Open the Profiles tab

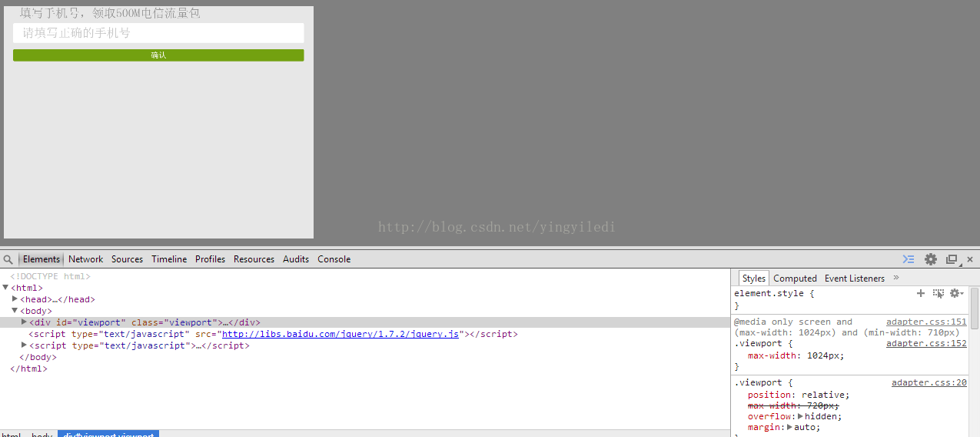tap(210, 259)
